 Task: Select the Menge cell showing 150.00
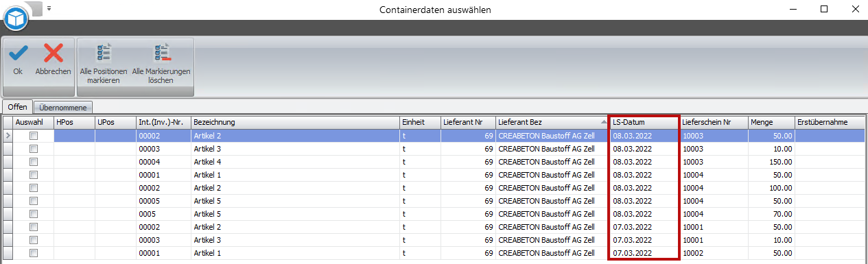(771, 162)
